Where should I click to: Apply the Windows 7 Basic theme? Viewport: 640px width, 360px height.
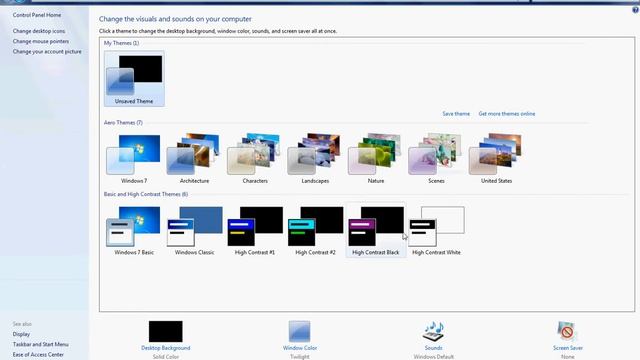(x=134, y=231)
